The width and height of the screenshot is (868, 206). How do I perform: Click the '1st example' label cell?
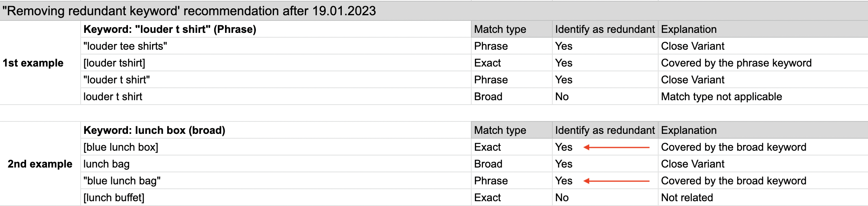pos(40,63)
